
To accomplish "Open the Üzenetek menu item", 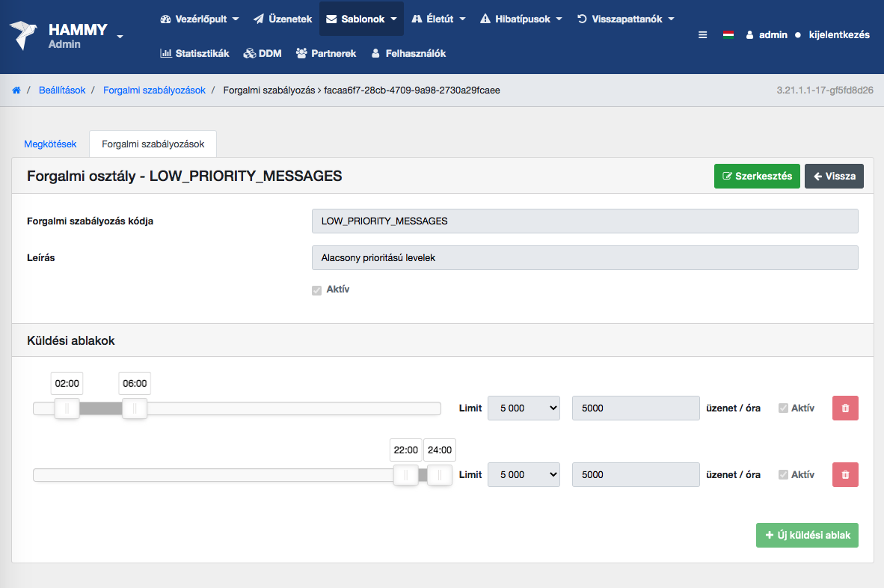I will [x=283, y=19].
